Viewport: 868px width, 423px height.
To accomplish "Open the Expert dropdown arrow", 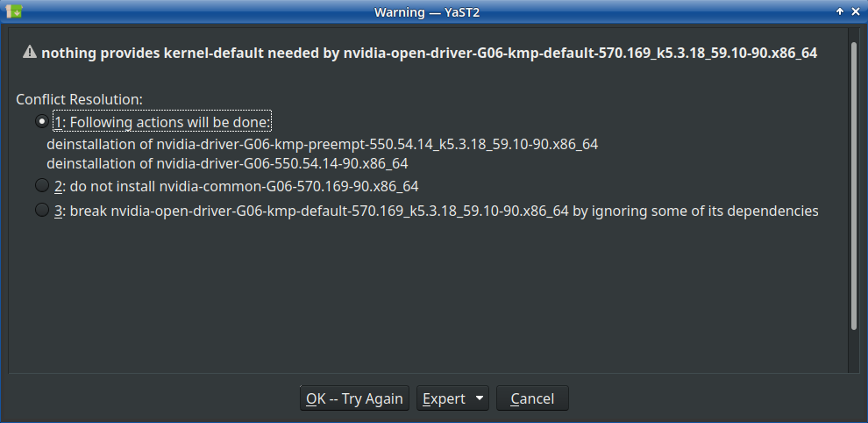I will pyautogui.click(x=479, y=398).
